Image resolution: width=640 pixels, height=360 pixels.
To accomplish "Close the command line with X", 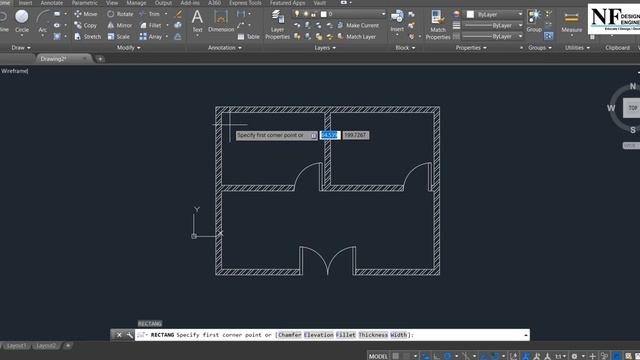I will [x=119, y=335].
